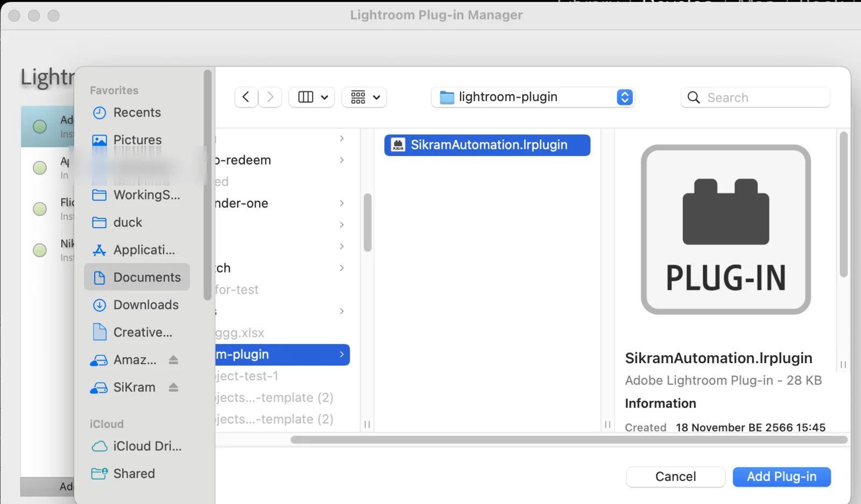
Task: Select the first plug-in in Plug-in Manager list
Action: (x=47, y=126)
